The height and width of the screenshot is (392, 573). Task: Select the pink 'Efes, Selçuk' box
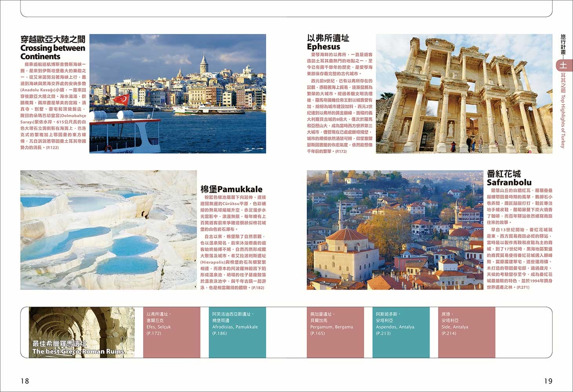click(172, 332)
